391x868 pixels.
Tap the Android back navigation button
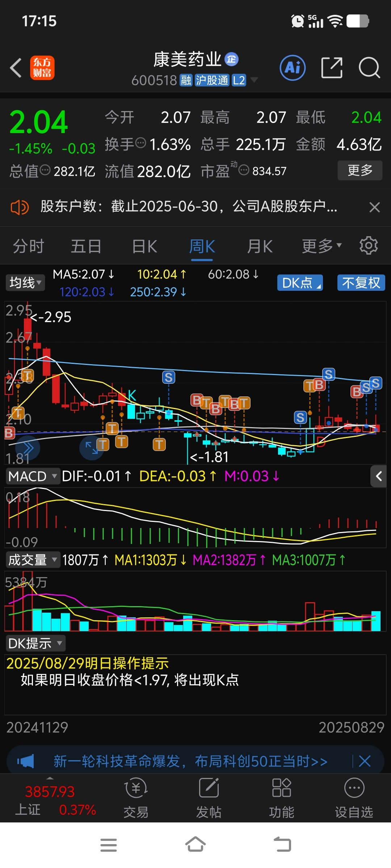pyautogui.click(x=282, y=845)
